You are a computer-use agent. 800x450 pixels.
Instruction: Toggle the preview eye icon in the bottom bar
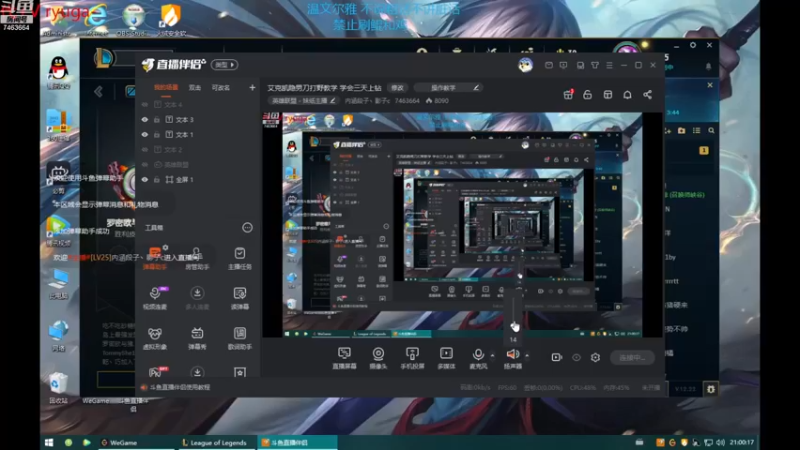point(576,358)
